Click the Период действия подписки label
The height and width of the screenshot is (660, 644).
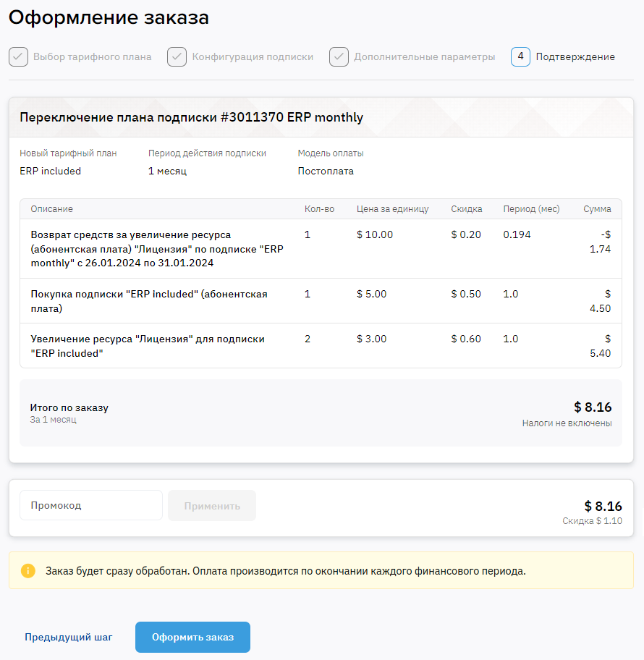coord(207,153)
